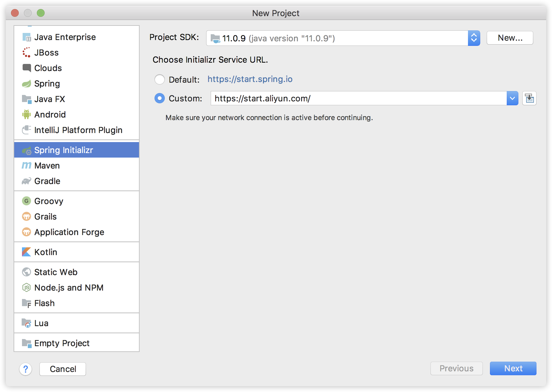Click the Spring Initializr icon

pyautogui.click(x=27, y=150)
